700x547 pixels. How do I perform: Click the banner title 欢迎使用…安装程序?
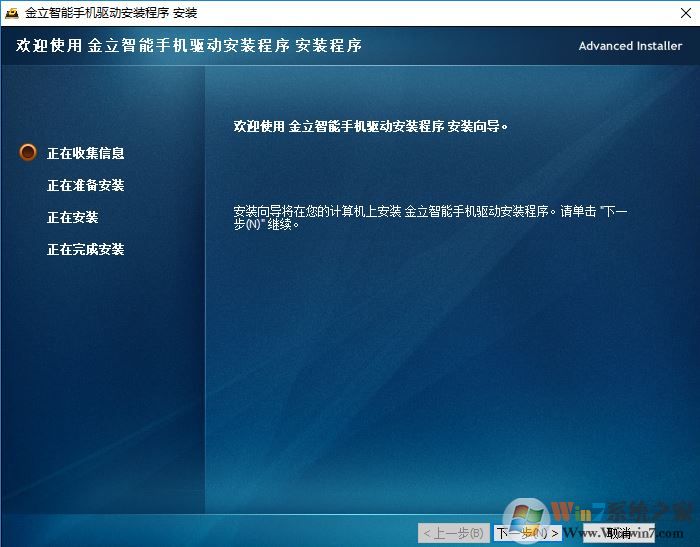(x=189, y=46)
